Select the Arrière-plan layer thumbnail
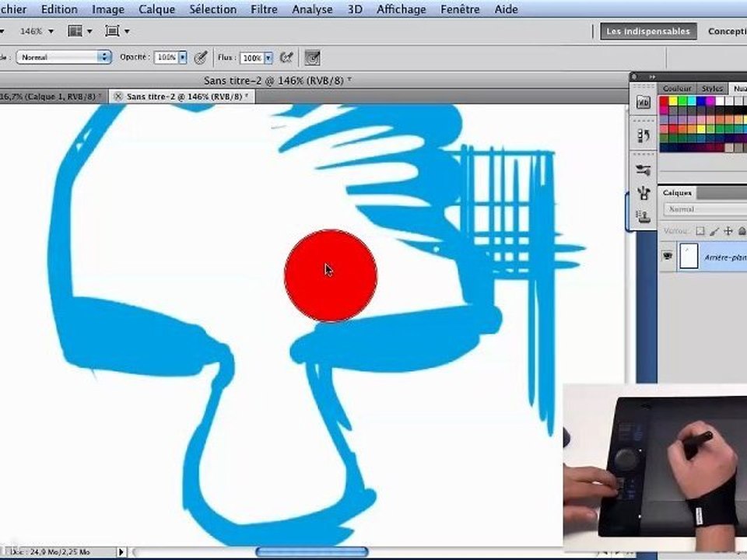 click(689, 256)
